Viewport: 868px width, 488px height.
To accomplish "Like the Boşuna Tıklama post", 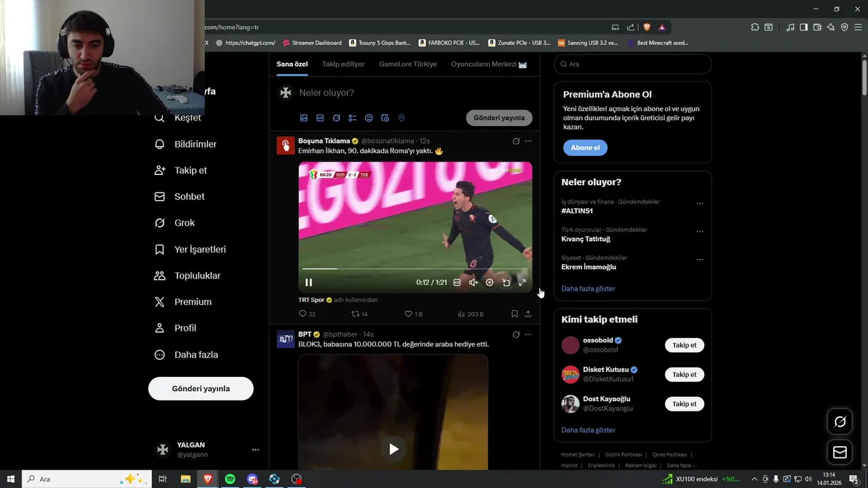I will point(413,314).
